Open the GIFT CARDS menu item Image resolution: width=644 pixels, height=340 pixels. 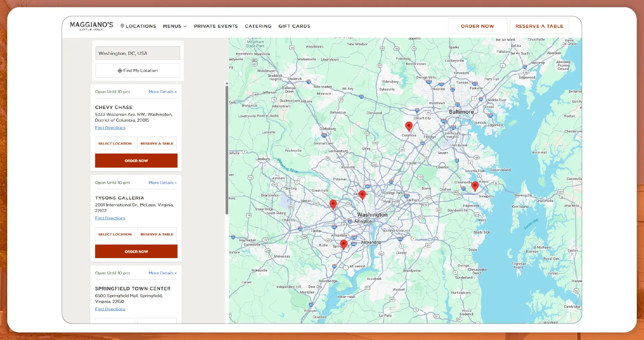294,26
